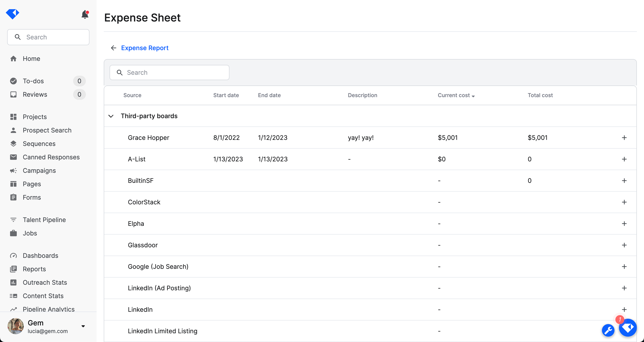The width and height of the screenshot is (644, 342).
Task: Open the Gem floating widget button
Action: [x=627, y=327]
